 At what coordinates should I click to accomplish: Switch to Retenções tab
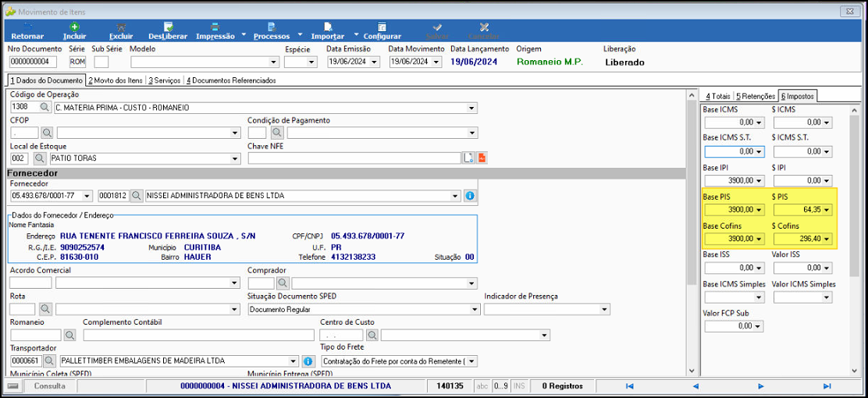[x=755, y=96]
